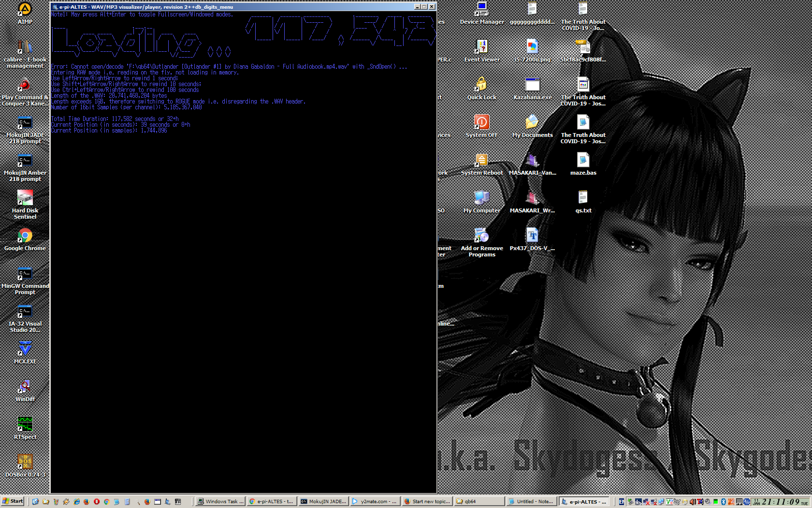The image size is (812, 508).
Task: Click the 'Note1: May press Alt+Enter' line
Action: (142, 14)
